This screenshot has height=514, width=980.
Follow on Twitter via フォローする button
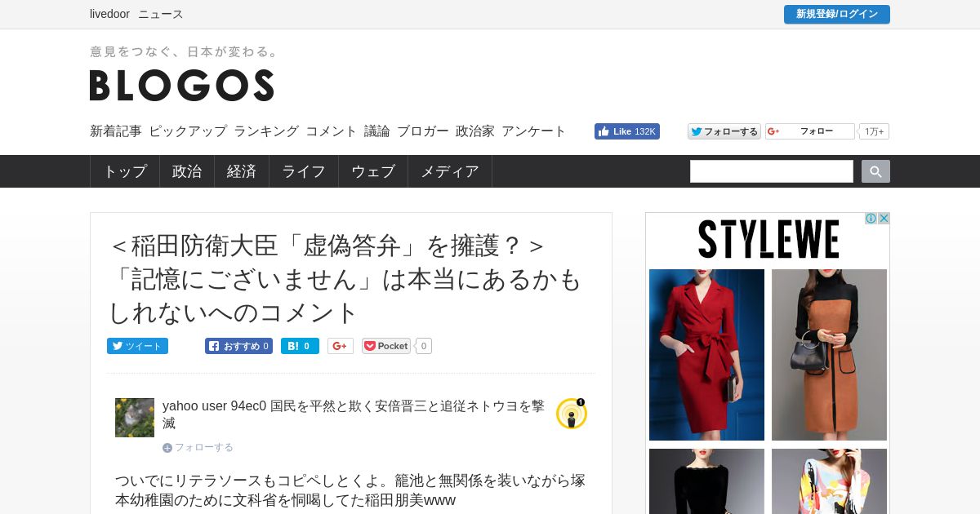click(x=724, y=131)
